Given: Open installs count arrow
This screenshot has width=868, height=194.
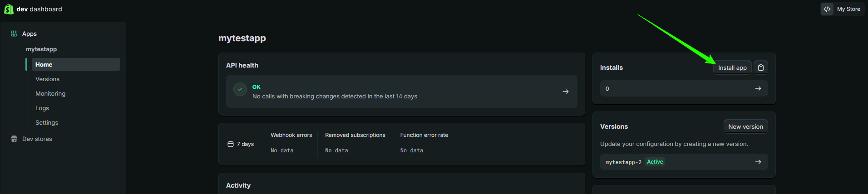Looking at the screenshot, I should pyautogui.click(x=758, y=88).
